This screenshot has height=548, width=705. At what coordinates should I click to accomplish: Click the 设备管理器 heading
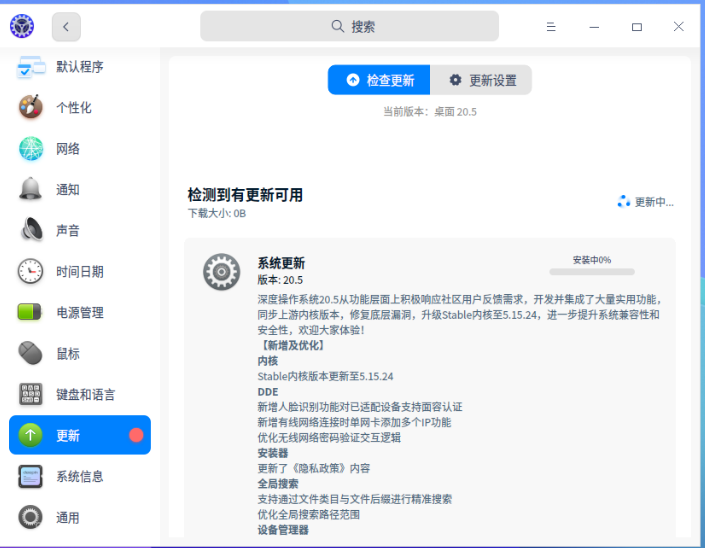[283, 530]
